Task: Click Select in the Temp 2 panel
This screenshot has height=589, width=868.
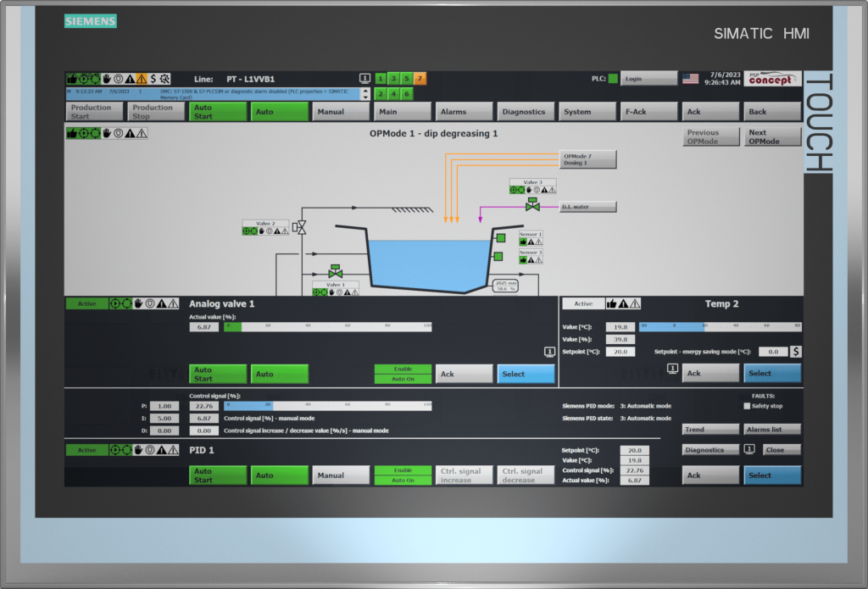Action: [772, 373]
